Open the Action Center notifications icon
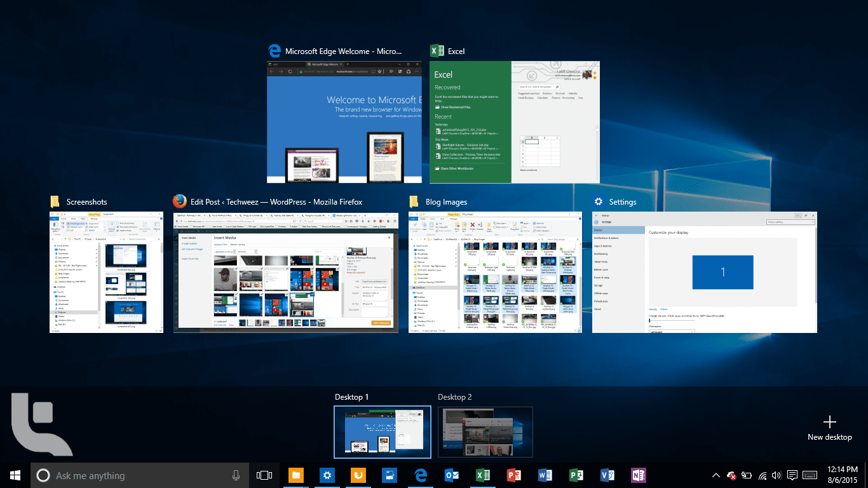The height and width of the screenshot is (488, 868). pos(792,475)
